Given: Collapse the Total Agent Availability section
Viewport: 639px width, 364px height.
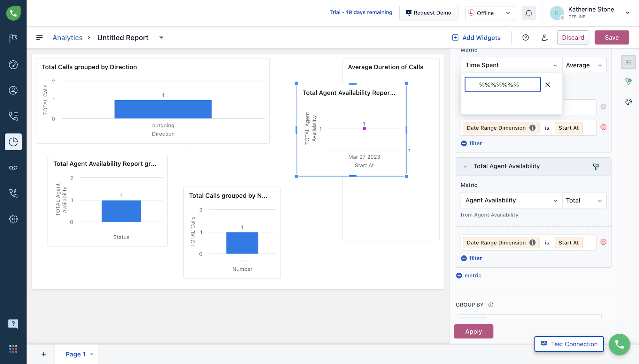Looking at the screenshot, I should pos(465,166).
